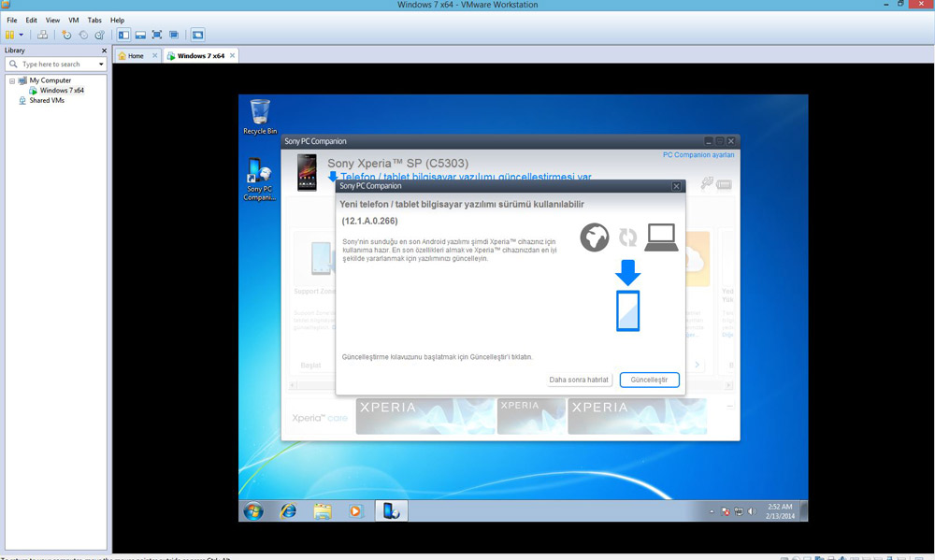Open the library search dropdown arrow
Image resolution: width=935 pixels, height=560 pixels.
[101, 65]
